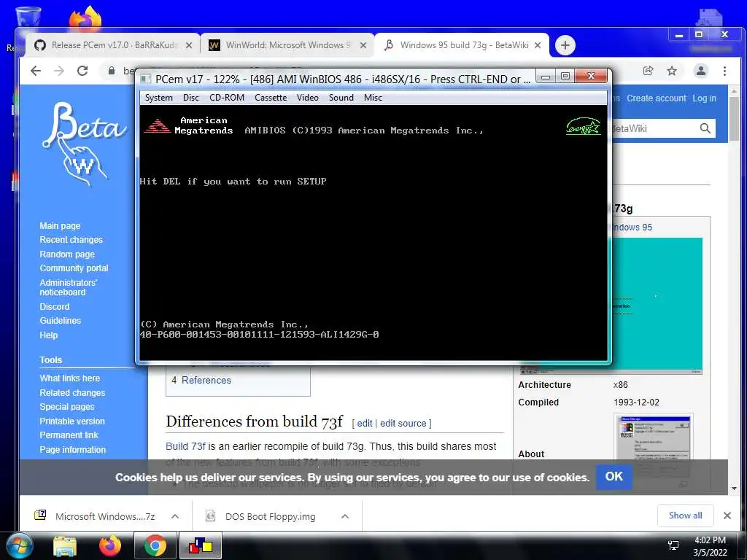
Task: Open Random page
Action: 67,254
